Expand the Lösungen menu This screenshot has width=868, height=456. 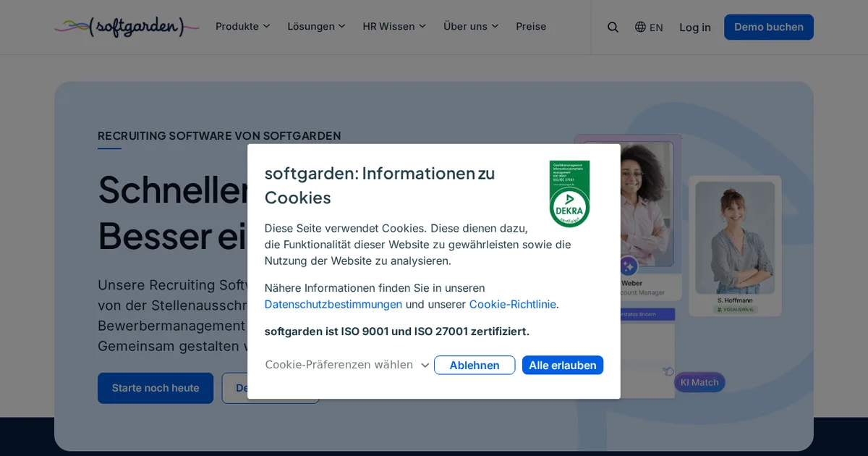point(316,26)
